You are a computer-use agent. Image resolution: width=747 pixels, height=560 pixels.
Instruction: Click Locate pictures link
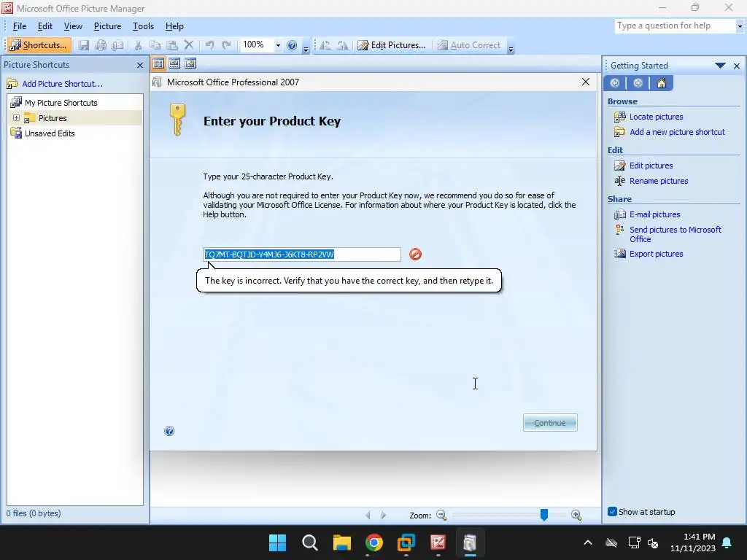pos(656,117)
